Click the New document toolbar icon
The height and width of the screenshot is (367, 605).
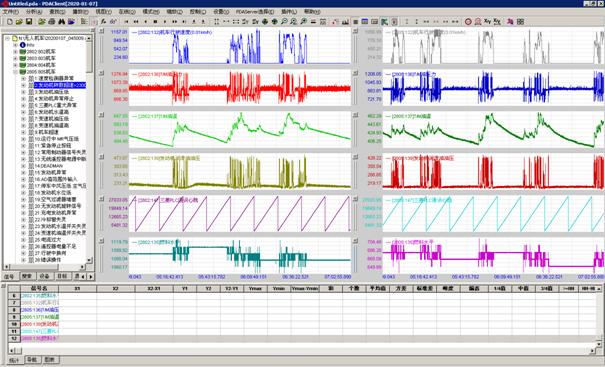[10, 22]
